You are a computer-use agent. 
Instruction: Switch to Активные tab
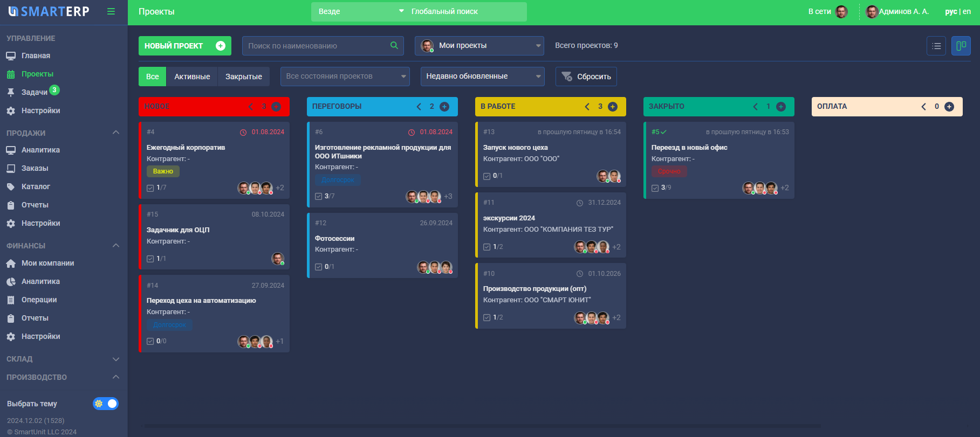click(x=192, y=77)
